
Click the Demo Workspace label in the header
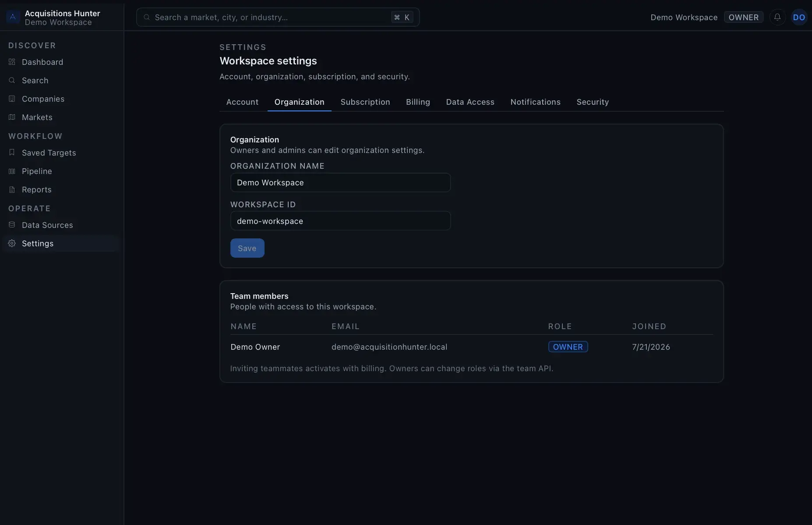(684, 17)
